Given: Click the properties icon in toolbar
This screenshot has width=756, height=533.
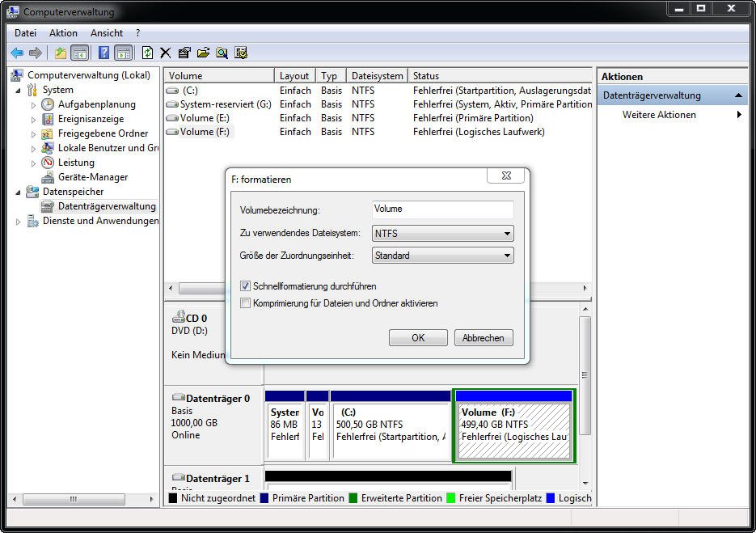Looking at the screenshot, I should coord(184,53).
